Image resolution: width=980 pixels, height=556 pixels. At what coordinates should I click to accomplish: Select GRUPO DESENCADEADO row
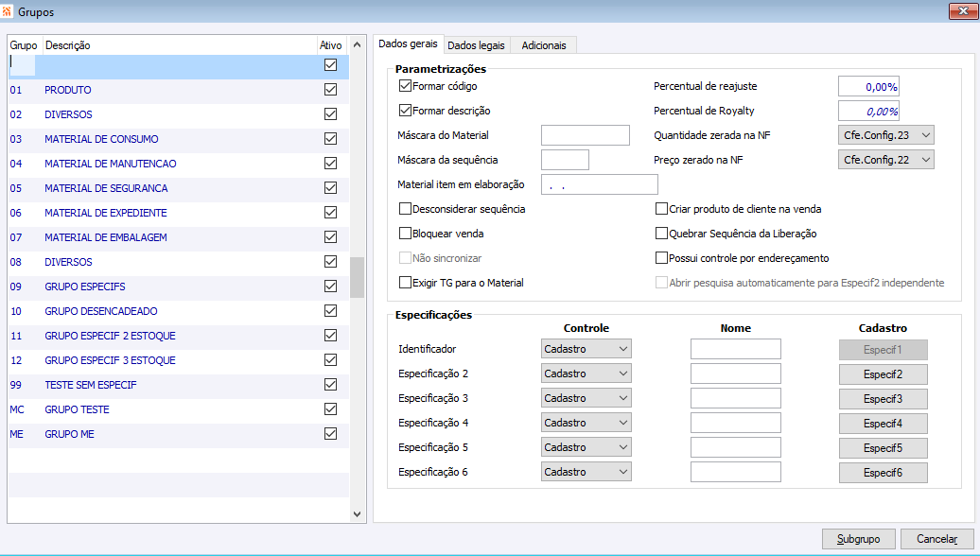pyautogui.click(x=178, y=311)
